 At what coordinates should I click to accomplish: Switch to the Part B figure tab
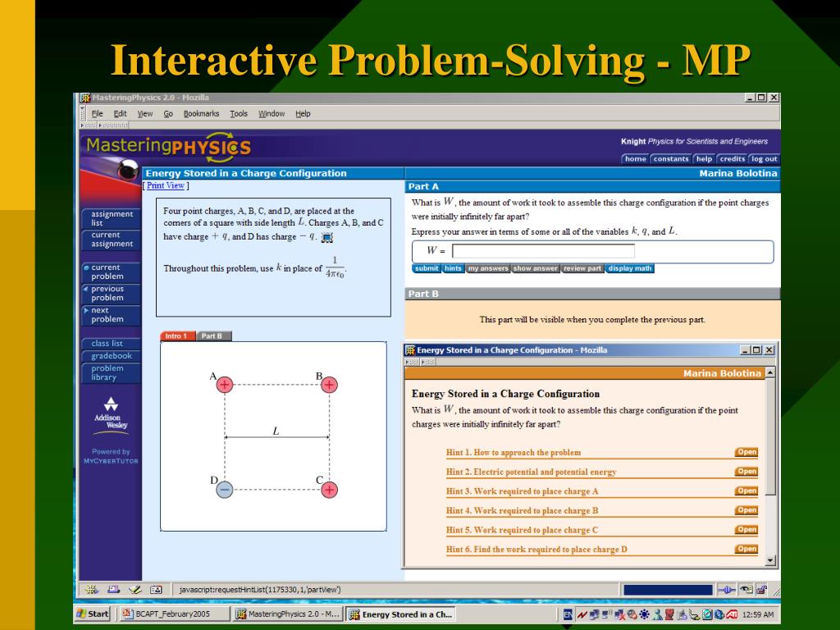click(213, 336)
